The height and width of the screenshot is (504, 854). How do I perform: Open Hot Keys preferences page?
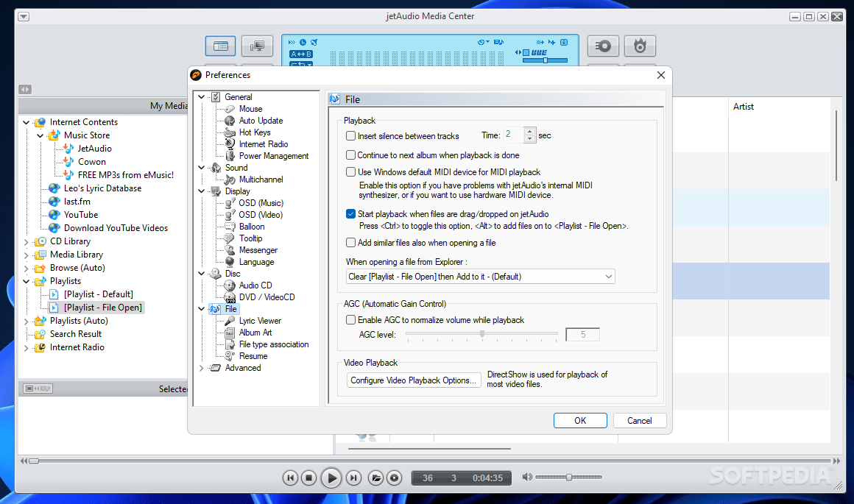tap(254, 132)
